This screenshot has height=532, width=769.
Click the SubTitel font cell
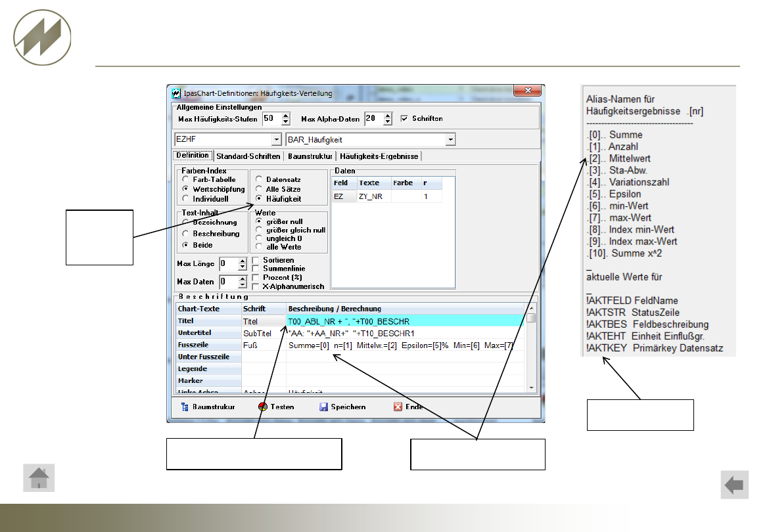point(264,334)
